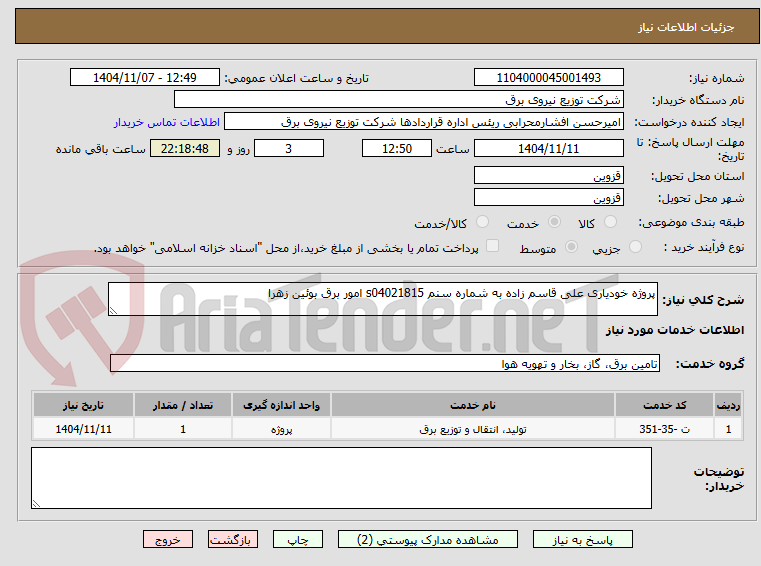Click the remaining days field showing 3

click(x=289, y=148)
